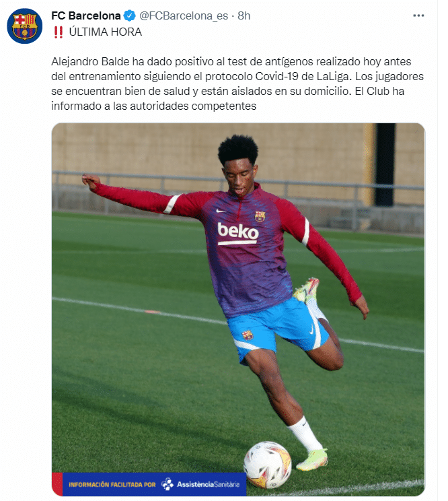Viewport: 448px width, 501px height.
Task: Click the blue verified badge
Action: pos(130,15)
